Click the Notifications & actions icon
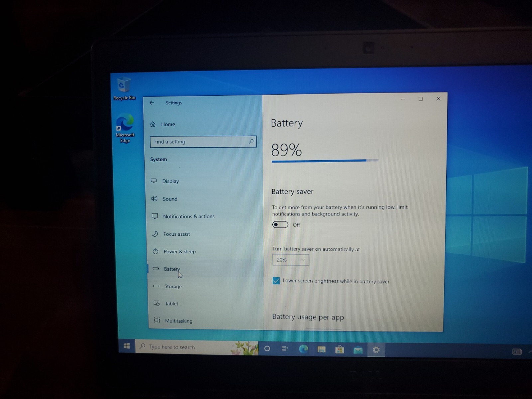 (155, 216)
